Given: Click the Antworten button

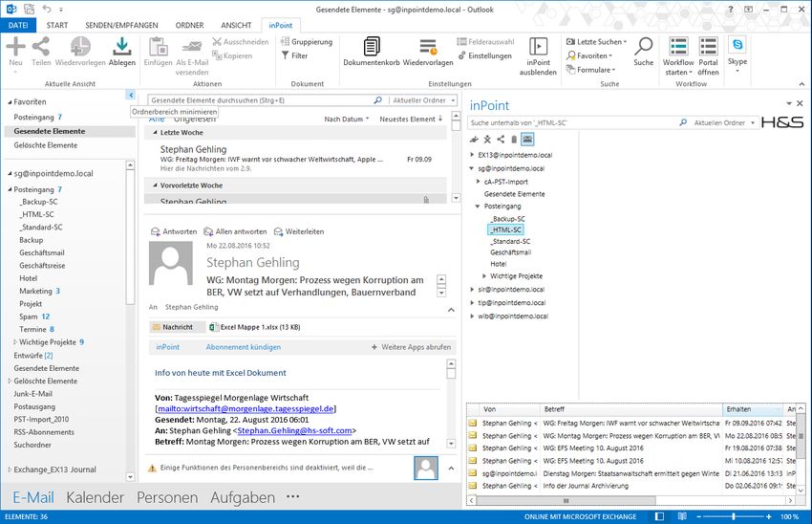Looking at the screenshot, I should [174, 231].
